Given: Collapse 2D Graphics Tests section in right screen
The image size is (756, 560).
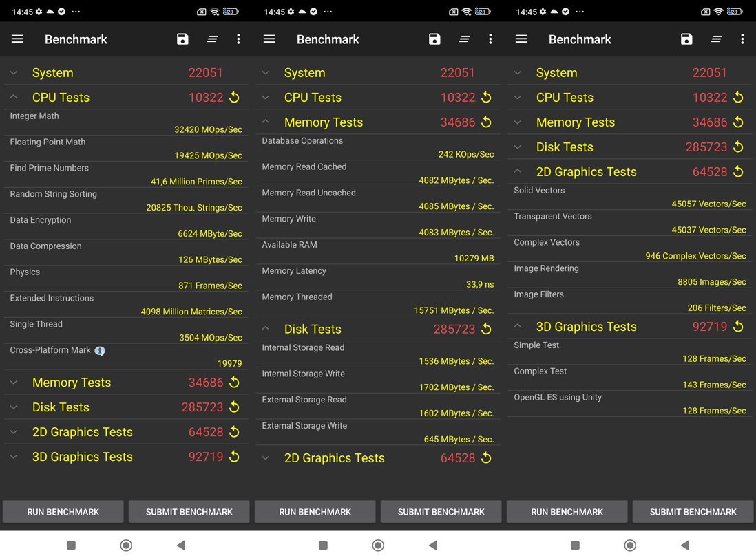Looking at the screenshot, I should (x=517, y=171).
